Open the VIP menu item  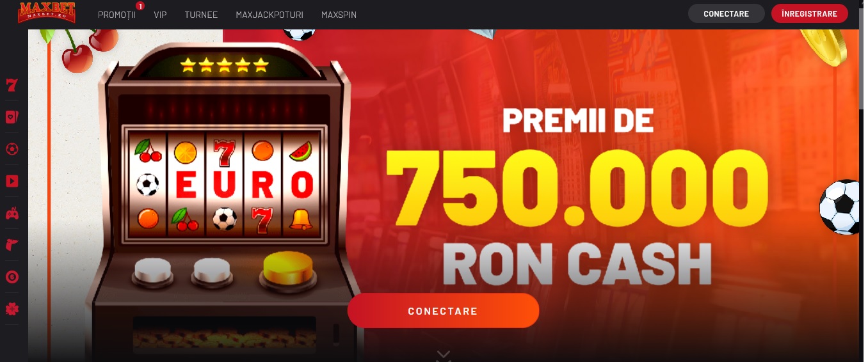[x=160, y=14]
